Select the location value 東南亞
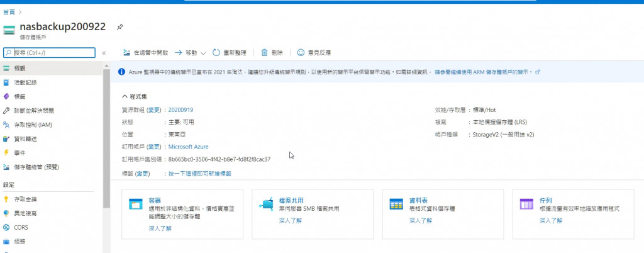644x253 pixels. coord(177,134)
